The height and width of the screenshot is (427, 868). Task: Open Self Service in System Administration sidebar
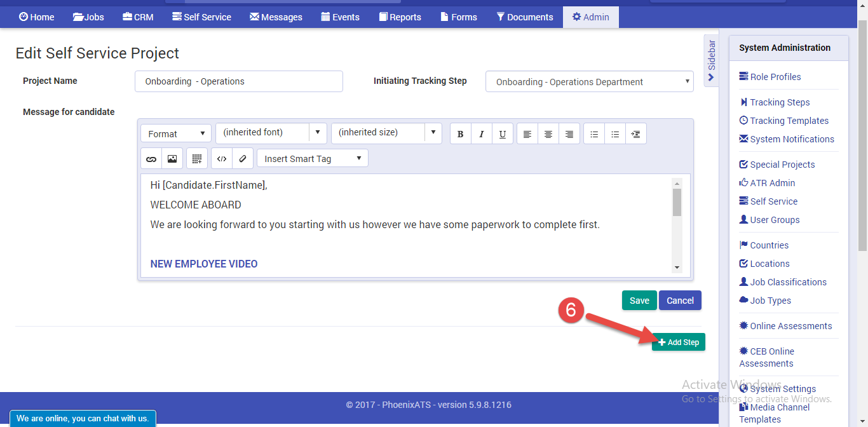pyautogui.click(x=769, y=201)
